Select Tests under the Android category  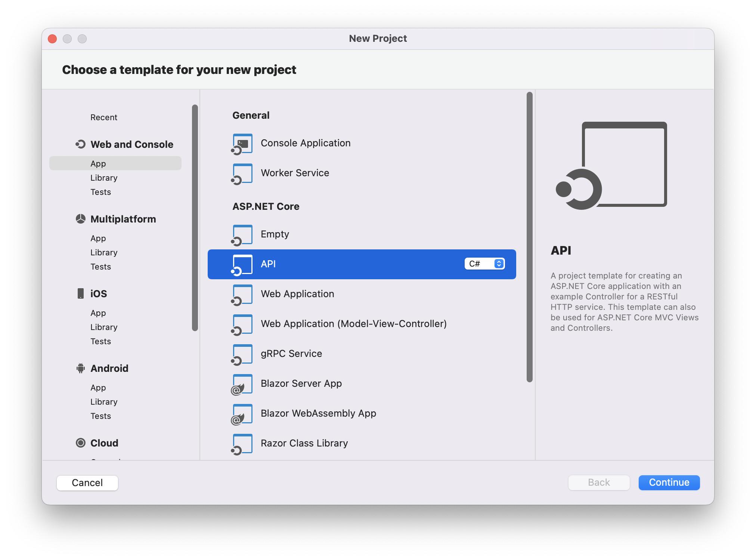100,416
